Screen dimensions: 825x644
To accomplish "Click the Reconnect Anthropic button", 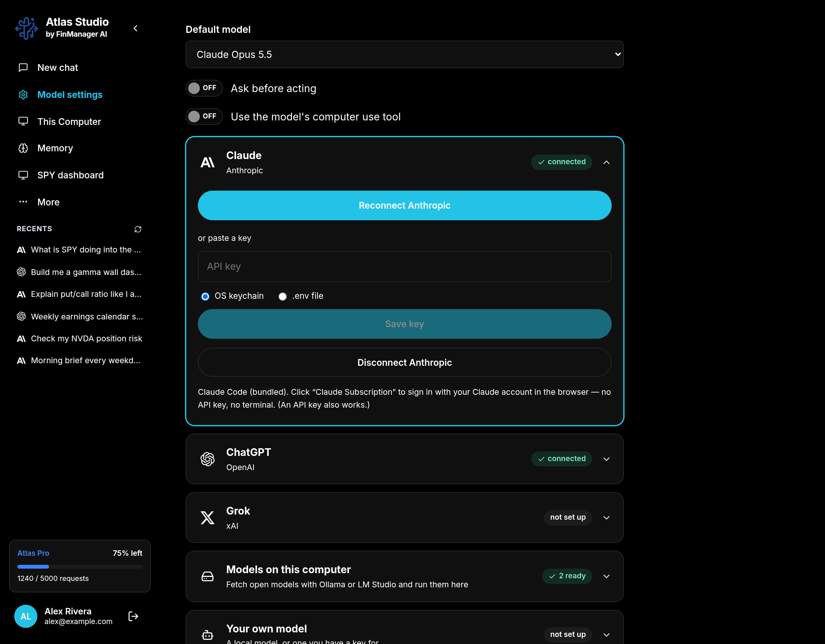I will click(404, 205).
